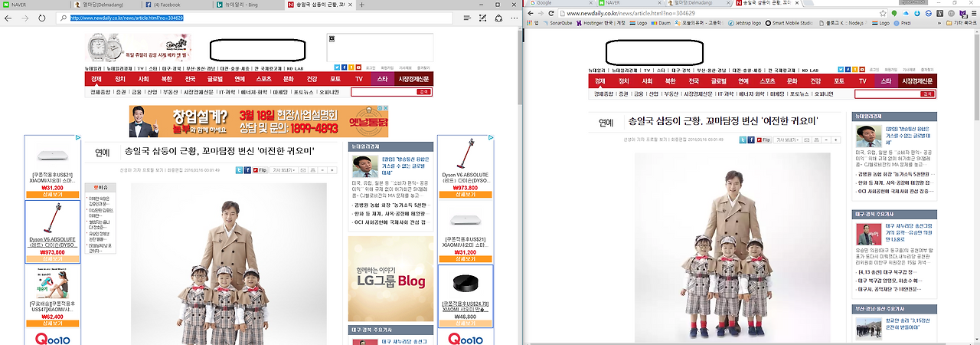Viewport: 980px width, 345px height.
Task: Click the 정치 menu in Edge page
Action: coord(120,79)
